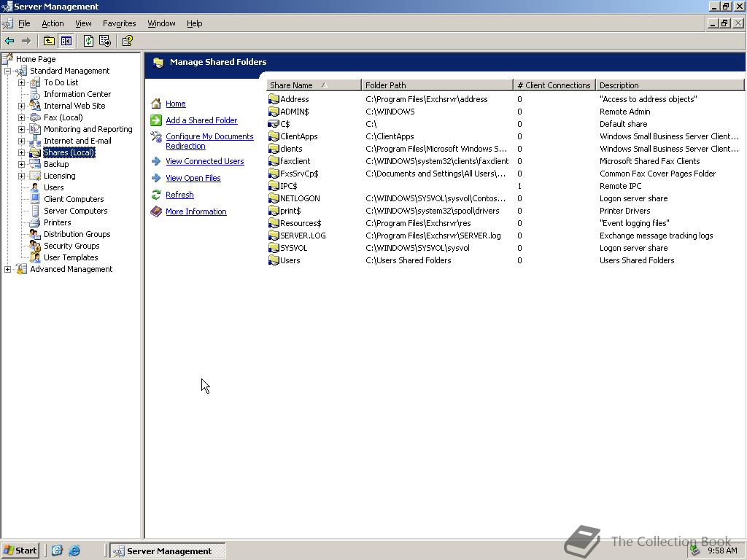The height and width of the screenshot is (560, 747).
Task: Click the book icon beside More Information
Action: coord(156,211)
